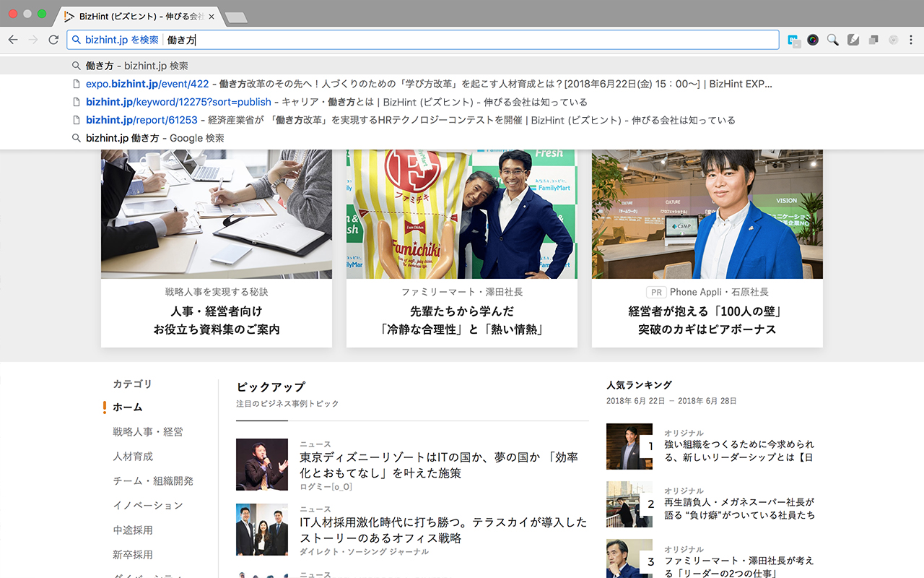Image resolution: width=924 pixels, height=578 pixels.
Task: Select 新卒採用 category
Action: [133, 555]
